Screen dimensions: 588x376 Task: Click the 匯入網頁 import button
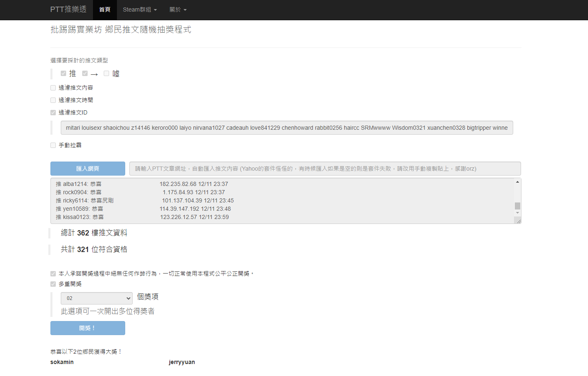click(88, 169)
